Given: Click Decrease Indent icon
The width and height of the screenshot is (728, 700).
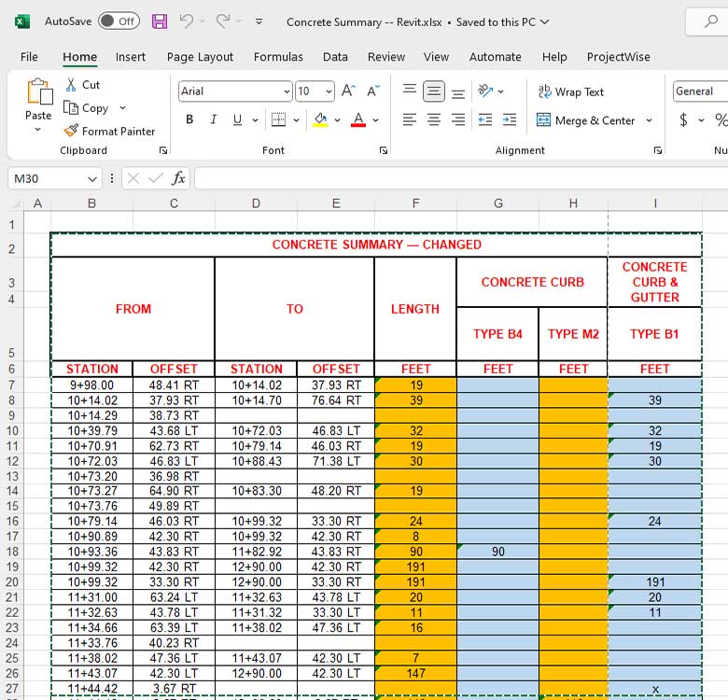Looking at the screenshot, I should pos(485,119).
